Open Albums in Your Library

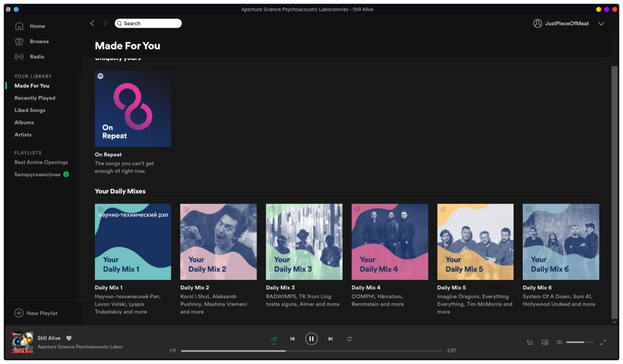coord(24,122)
